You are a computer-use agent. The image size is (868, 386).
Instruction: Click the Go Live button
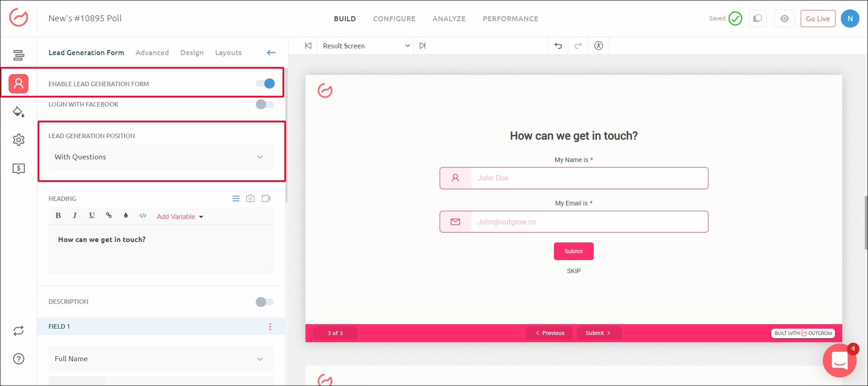(x=817, y=19)
